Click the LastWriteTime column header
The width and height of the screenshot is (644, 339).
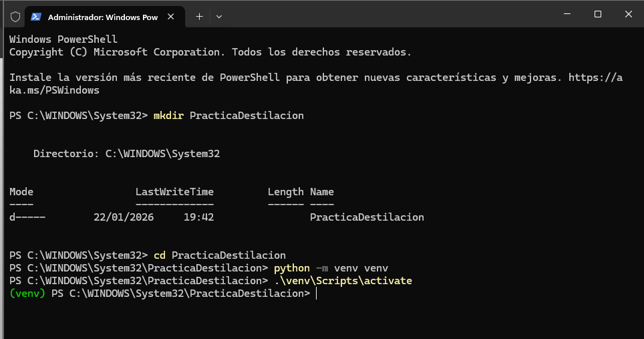tap(174, 192)
